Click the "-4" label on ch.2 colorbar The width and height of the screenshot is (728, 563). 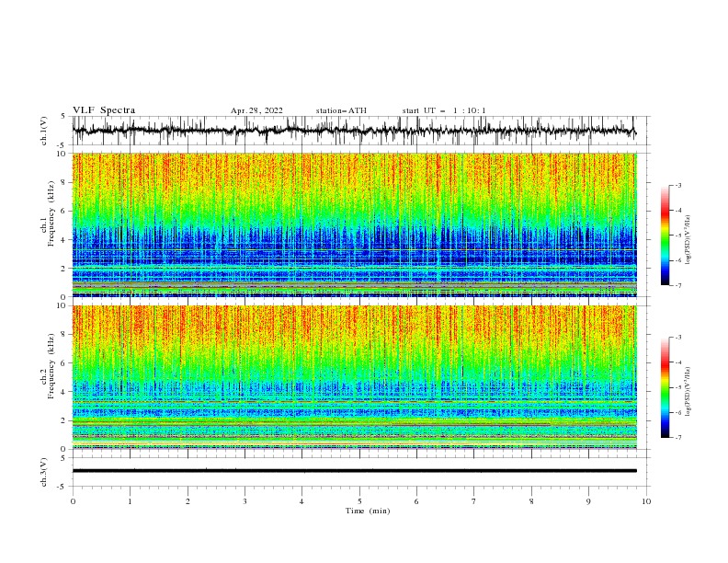point(678,362)
